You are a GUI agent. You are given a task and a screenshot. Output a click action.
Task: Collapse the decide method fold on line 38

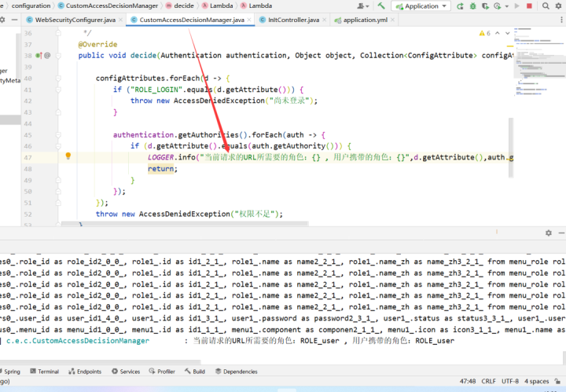point(58,56)
